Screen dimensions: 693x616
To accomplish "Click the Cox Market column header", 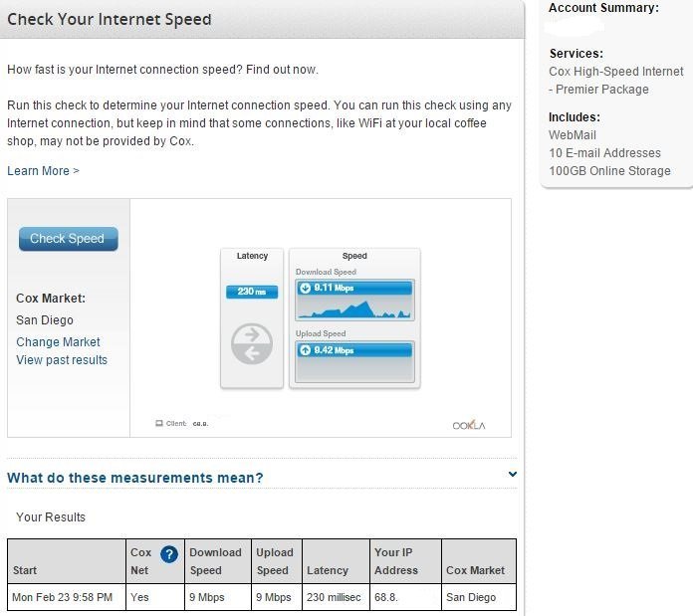I will 475,570.
